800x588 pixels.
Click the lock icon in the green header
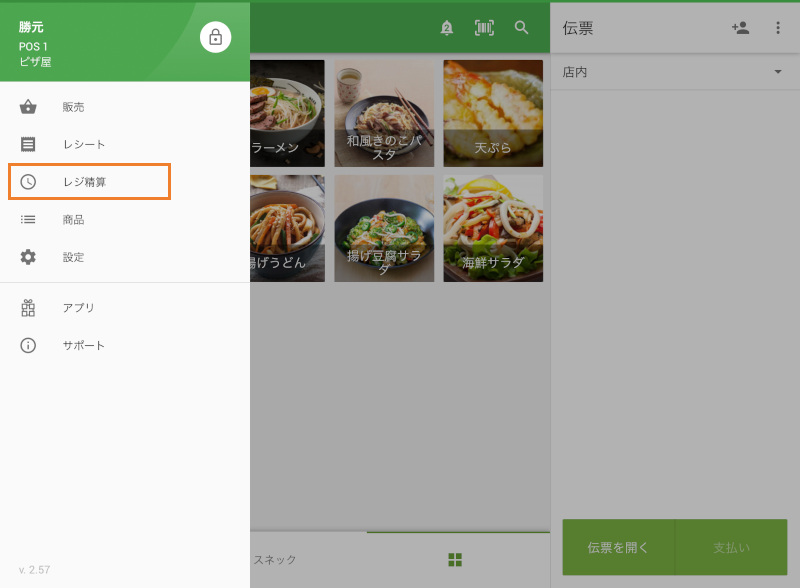[216, 35]
